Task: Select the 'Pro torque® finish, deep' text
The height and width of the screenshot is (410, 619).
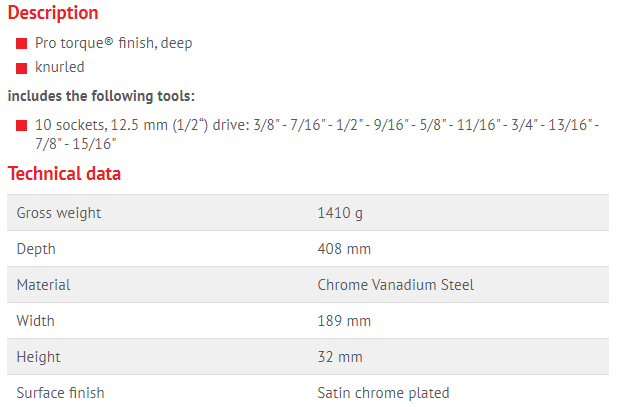Action: pyautogui.click(x=111, y=44)
